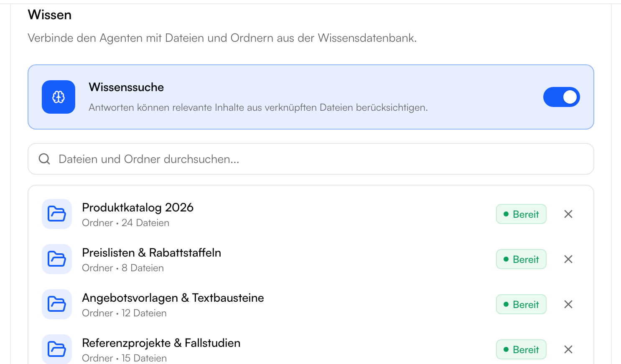Screen dimensions: 621x364
Task: Click the Wissenssuche card title
Action: pyautogui.click(x=126, y=87)
